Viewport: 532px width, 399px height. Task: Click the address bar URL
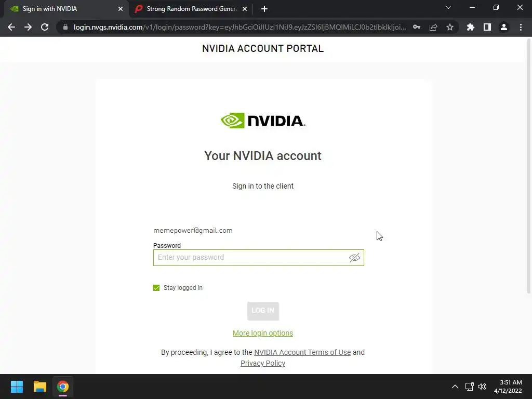click(x=240, y=27)
